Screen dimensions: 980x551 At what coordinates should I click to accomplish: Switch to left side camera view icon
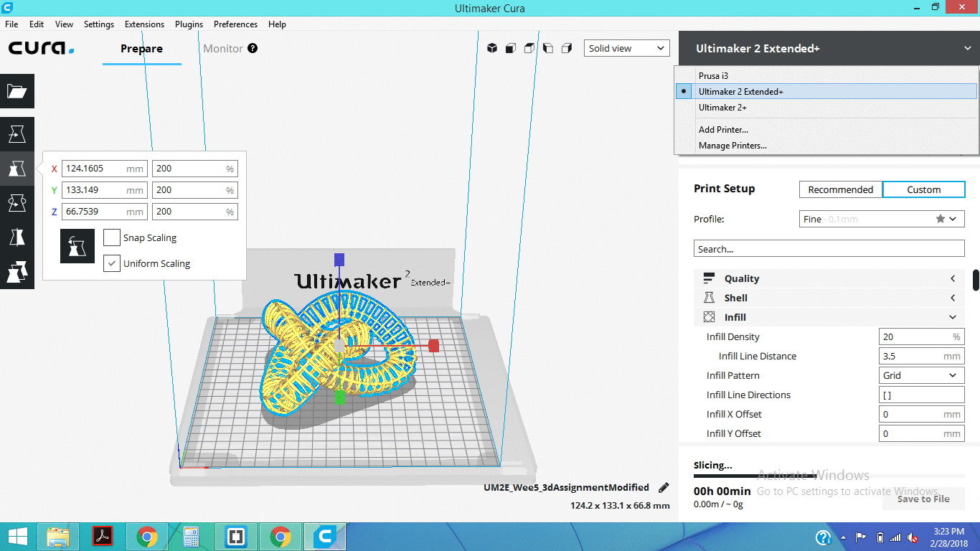(x=548, y=48)
